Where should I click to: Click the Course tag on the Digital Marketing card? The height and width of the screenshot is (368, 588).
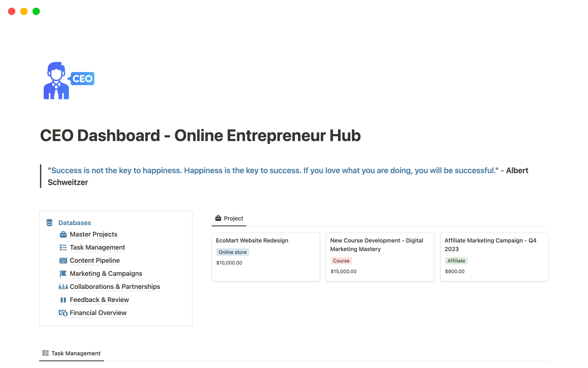point(341,261)
